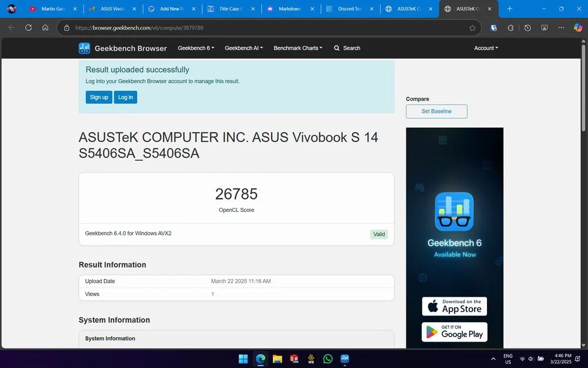The width and height of the screenshot is (588, 368).
Task: Open the Wi-Fi network tray icon
Action: (x=522, y=359)
